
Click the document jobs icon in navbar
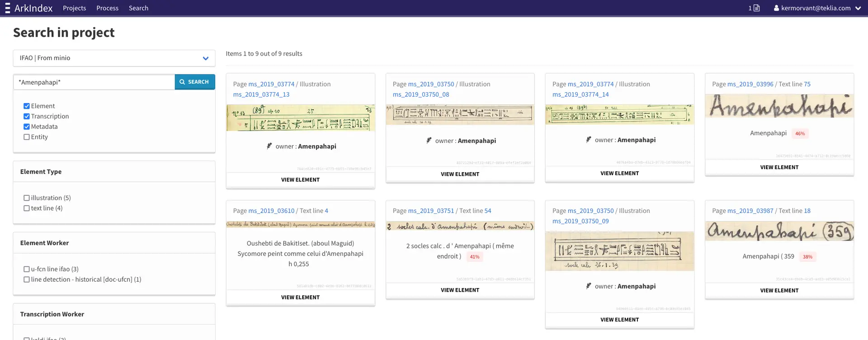point(757,8)
